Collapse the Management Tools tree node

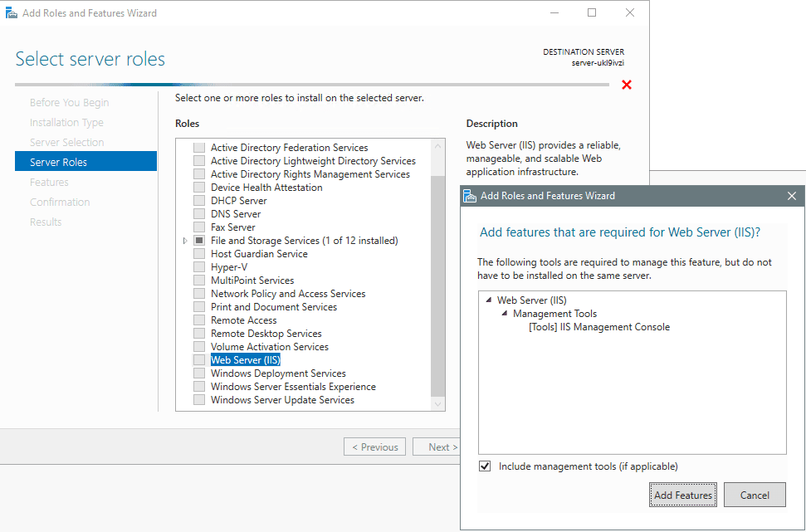(x=504, y=313)
